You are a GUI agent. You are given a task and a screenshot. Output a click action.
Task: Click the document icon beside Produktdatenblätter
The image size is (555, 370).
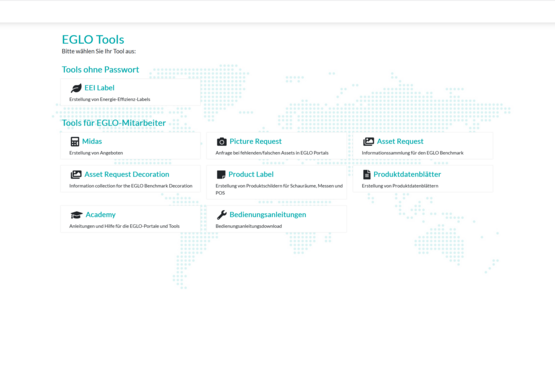click(x=367, y=175)
